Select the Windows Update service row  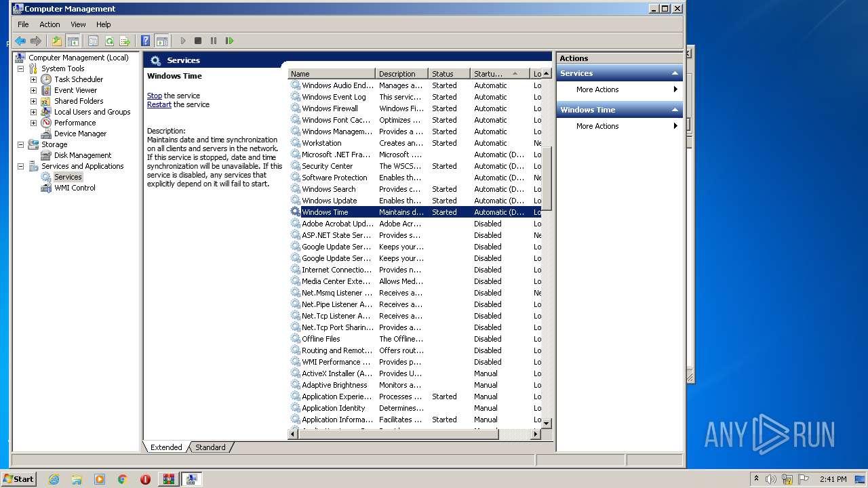(415, 201)
